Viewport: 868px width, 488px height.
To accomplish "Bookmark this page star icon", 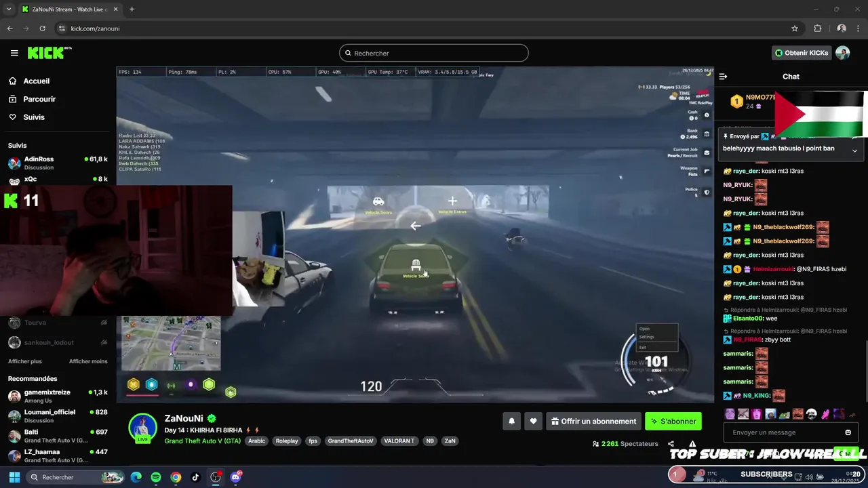I will pos(795,28).
